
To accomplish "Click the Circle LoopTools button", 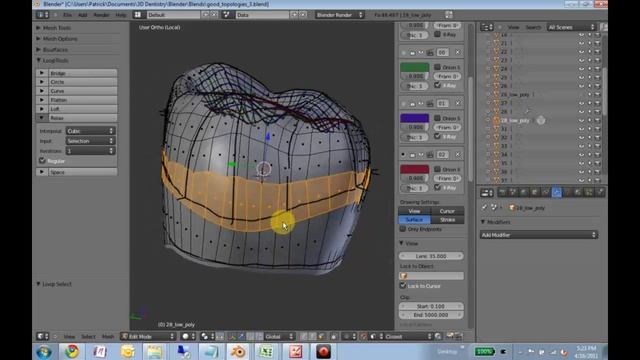I will pos(83,82).
